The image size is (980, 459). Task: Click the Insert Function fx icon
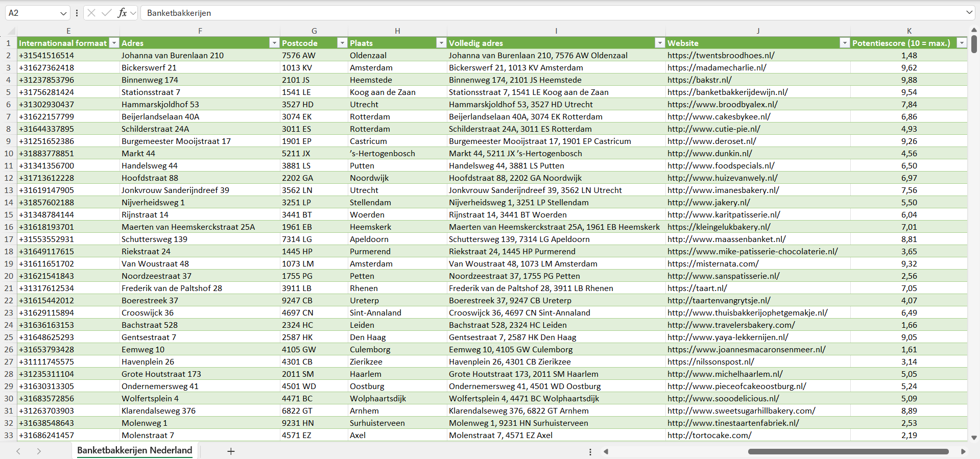pos(122,13)
